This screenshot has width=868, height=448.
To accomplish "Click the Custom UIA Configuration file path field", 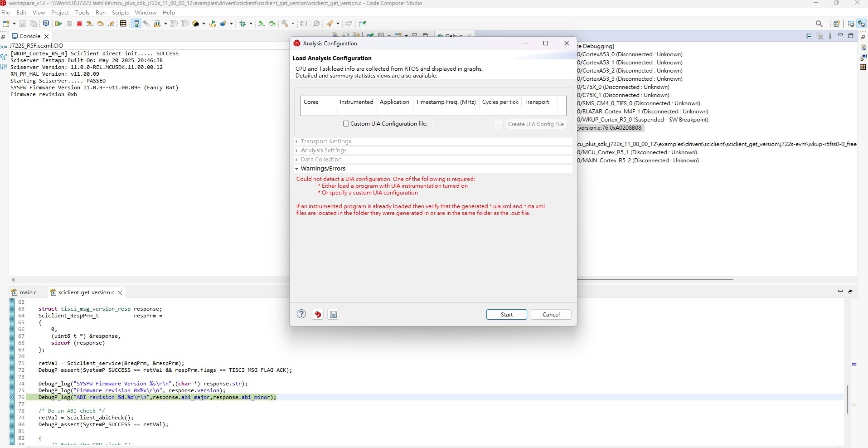I will coord(461,124).
